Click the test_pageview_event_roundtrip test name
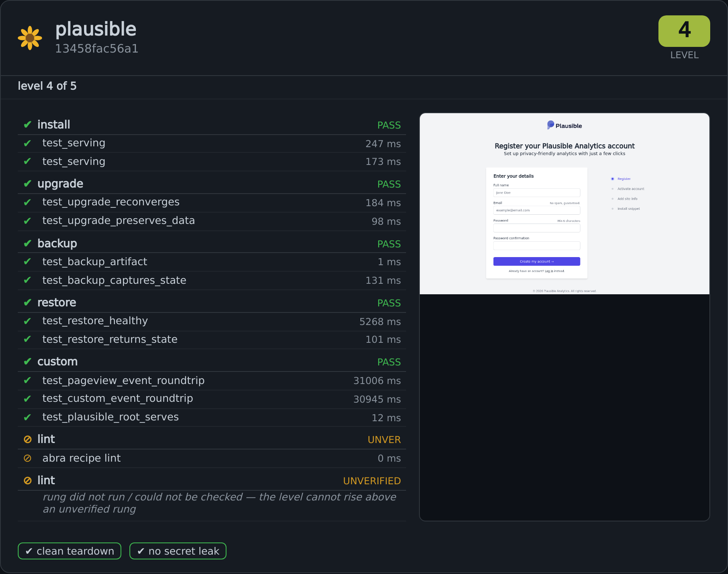728x574 pixels. (123, 381)
